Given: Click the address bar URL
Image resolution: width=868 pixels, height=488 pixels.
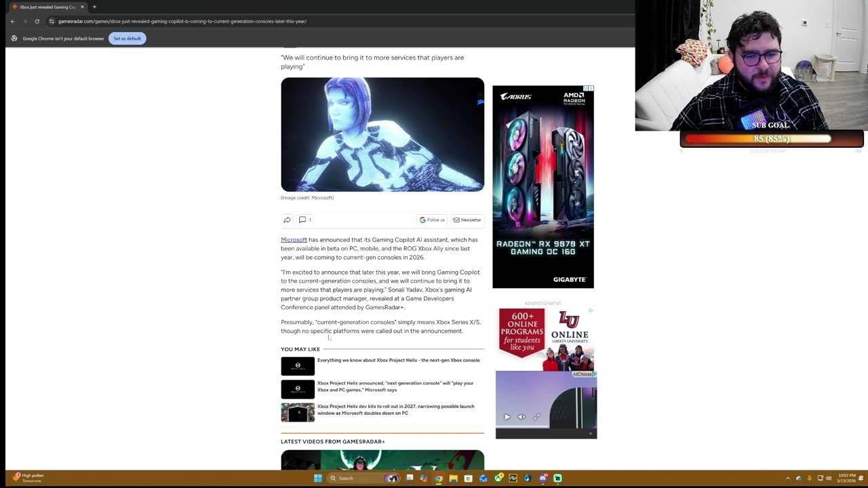Looking at the screenshot, I should point(182,21).
